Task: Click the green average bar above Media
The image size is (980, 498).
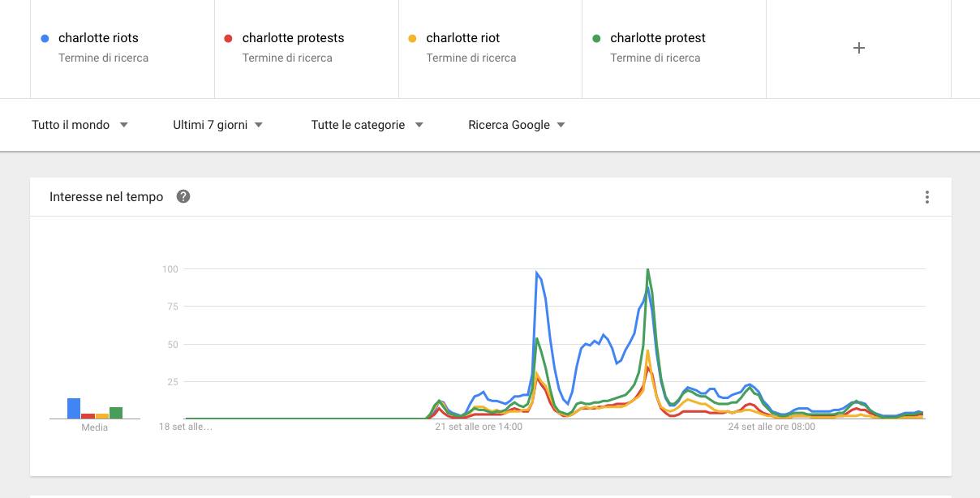Action: (116, 413)
